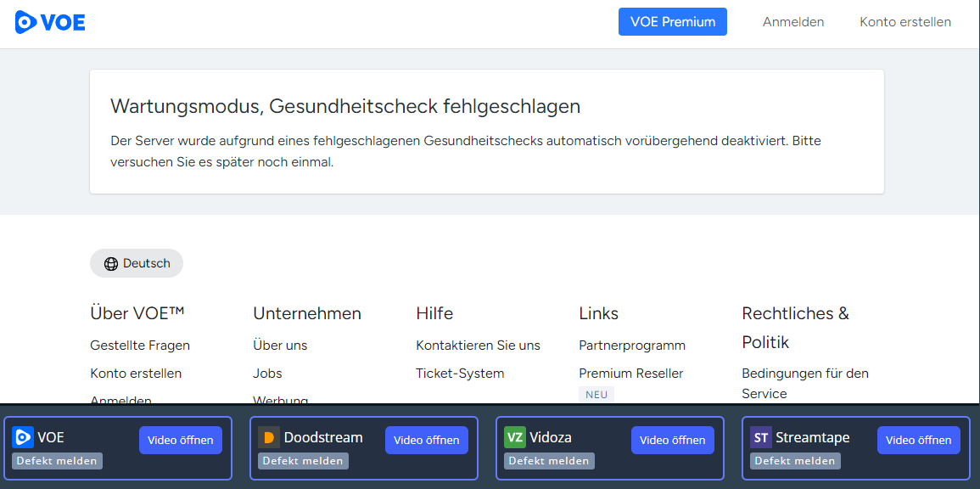Report Vidoza video as defective
This screenshot has height=489, width=980.
click(549, 461)
